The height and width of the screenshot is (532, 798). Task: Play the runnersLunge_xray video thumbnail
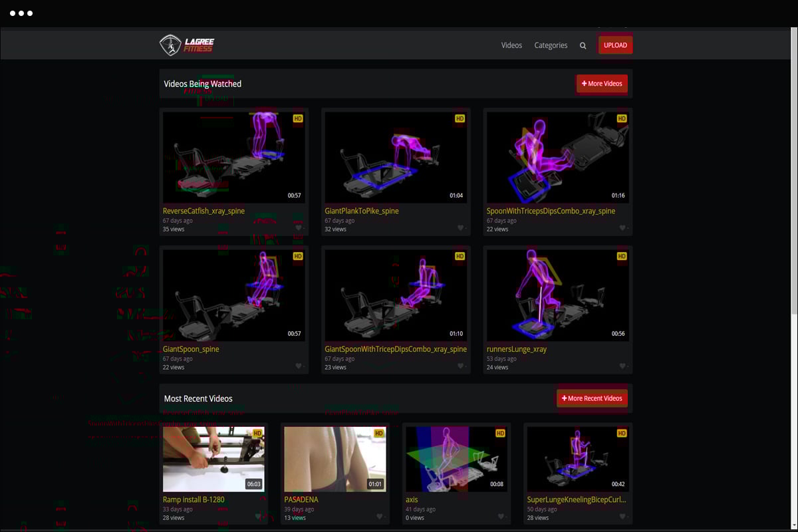[x=557, y=295]
